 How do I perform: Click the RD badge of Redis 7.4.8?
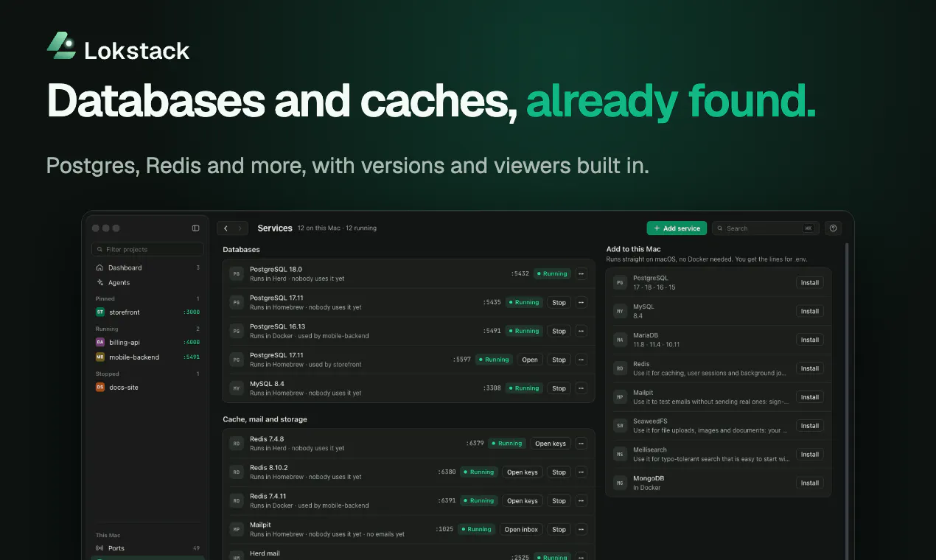pyautogui.click(x=237, y=444)
